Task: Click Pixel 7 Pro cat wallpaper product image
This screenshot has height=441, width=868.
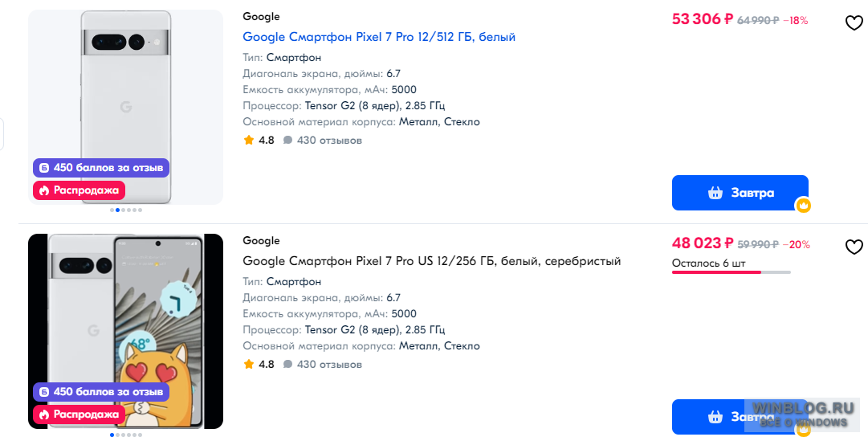Action: click(x=125, y=331)
